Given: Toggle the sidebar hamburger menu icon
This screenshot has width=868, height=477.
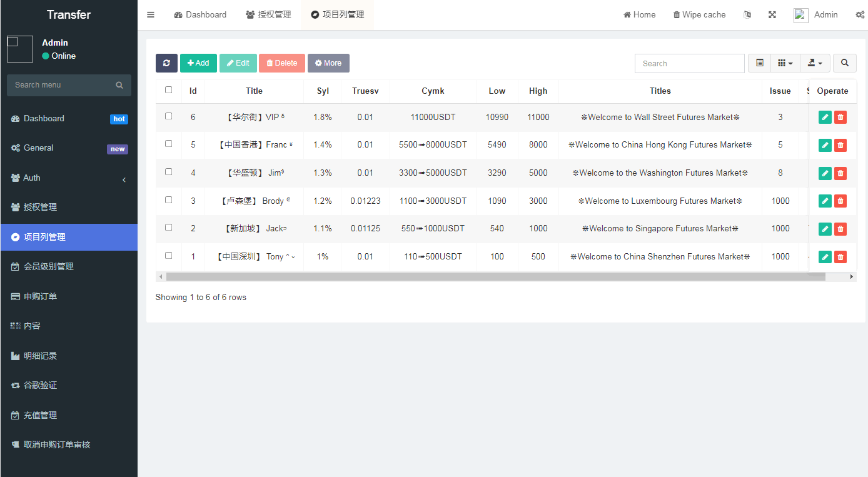Looking at the screenshot, I should (x=151, y=15).
